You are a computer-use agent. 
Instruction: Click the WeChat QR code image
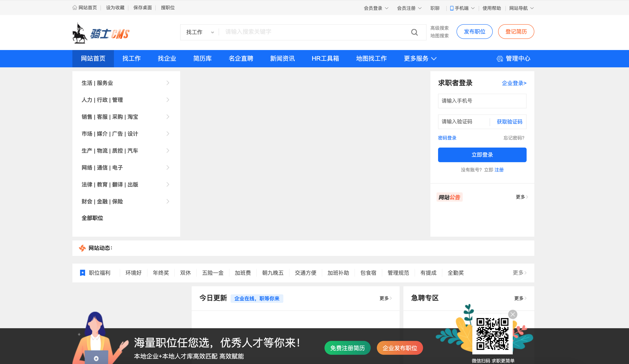[493, 334]
